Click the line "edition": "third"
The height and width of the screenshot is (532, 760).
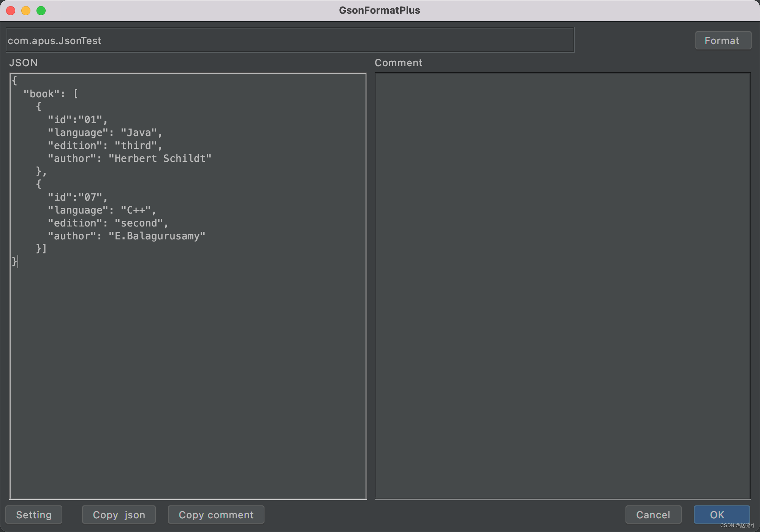(105, 146)
